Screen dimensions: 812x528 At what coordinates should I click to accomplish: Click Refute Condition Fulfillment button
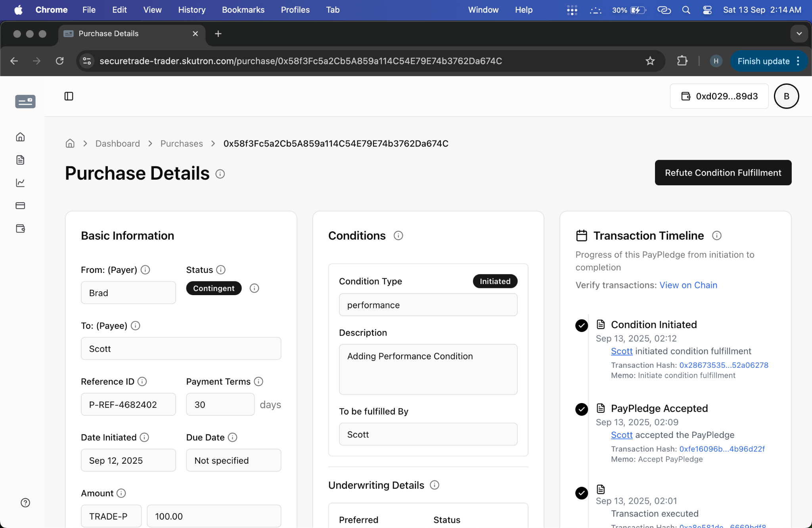(723, 173)
